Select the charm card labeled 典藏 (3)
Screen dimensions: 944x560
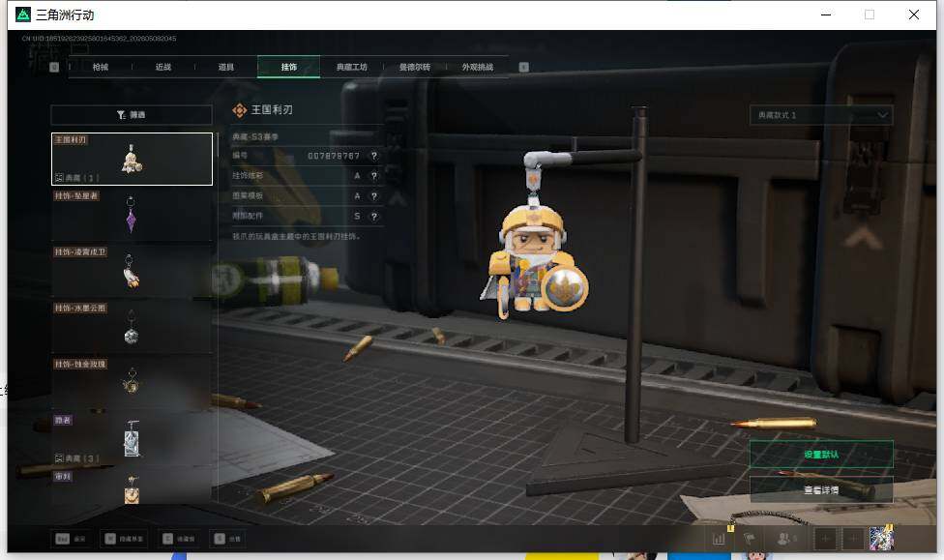[x=132, y=439]
